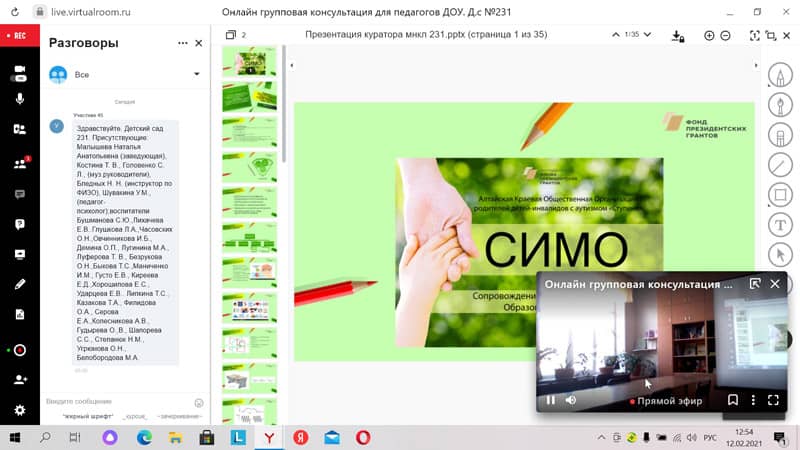
Task: Open the Mail app on the taskbar
Action: click(332, 438)
